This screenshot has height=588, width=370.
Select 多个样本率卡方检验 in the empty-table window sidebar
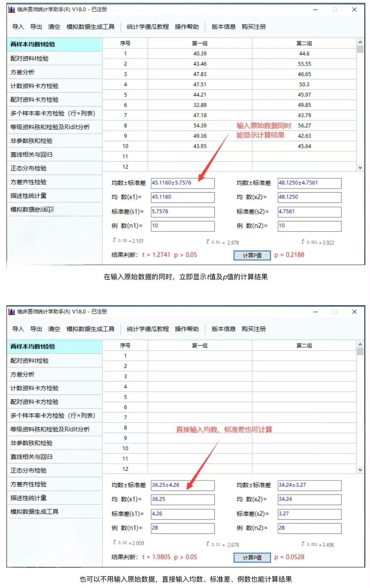55,415
